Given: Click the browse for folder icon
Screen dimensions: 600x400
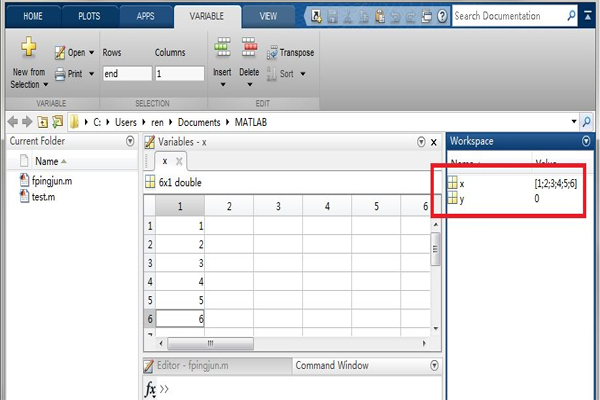Looking at the screenshot, I should coord(57,122).
